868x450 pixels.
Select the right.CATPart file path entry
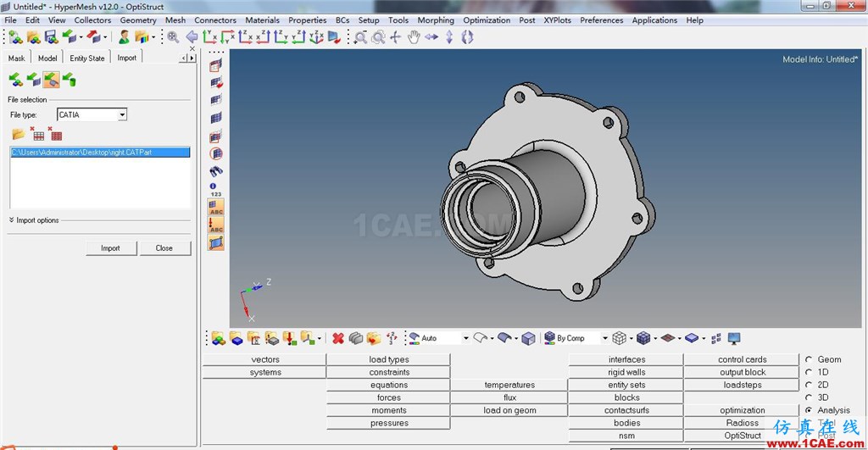(x=100, y=153)
